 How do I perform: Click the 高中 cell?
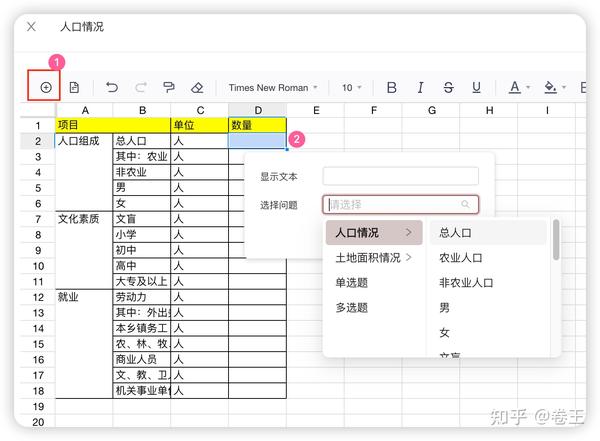pyautogui.click(x=142, y=266)
